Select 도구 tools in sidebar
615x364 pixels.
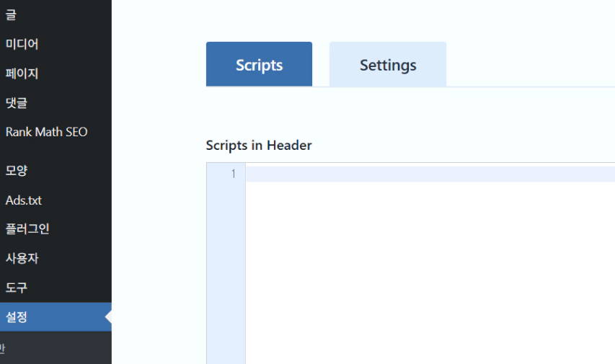tap(17, 288)
